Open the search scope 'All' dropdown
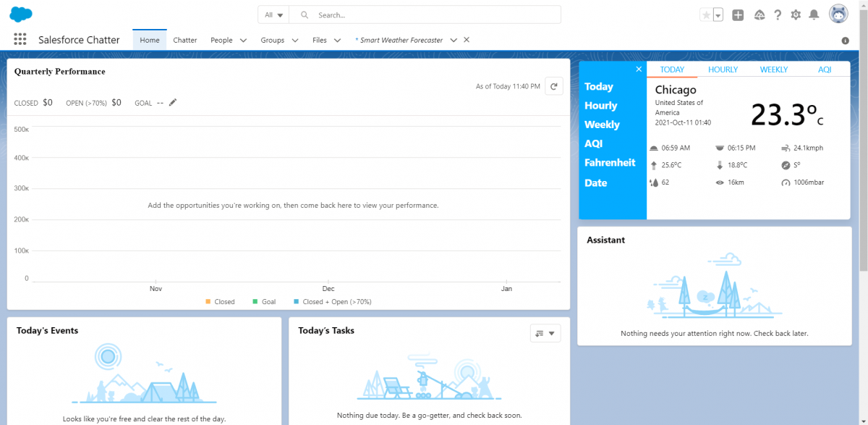The width and height of the screenshot is (868, 425). 273,14
